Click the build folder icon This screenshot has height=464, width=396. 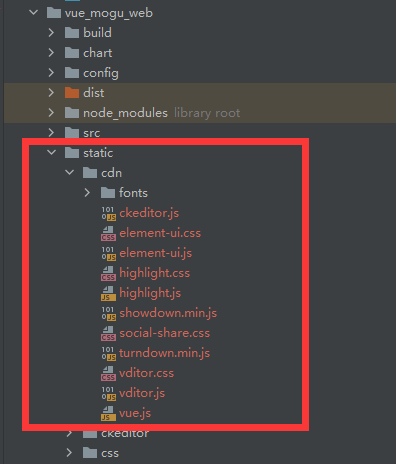[72, 33]
